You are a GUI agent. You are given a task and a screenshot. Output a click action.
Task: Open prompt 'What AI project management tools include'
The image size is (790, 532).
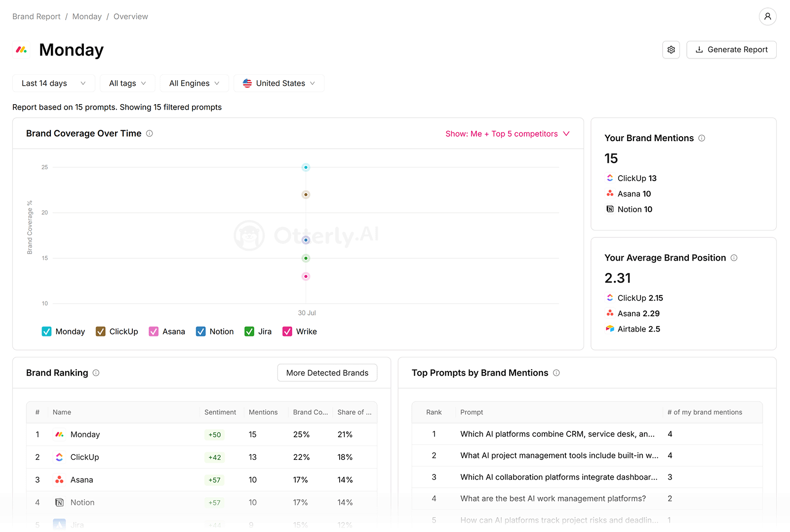click(x=559, y=456)
